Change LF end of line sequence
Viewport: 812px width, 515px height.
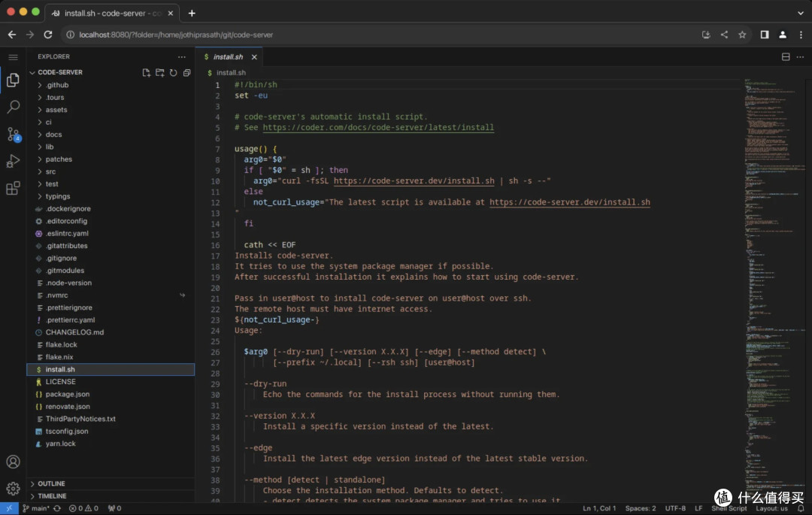pyautogui.click(x=698, y=508)
